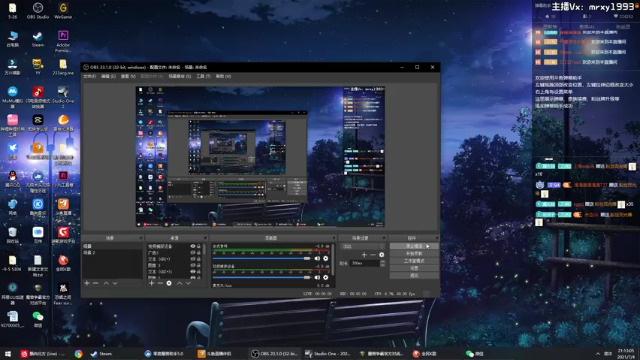Add a new source with the plus icon
The image size is (640, 360).
click(x=151, y=283)
